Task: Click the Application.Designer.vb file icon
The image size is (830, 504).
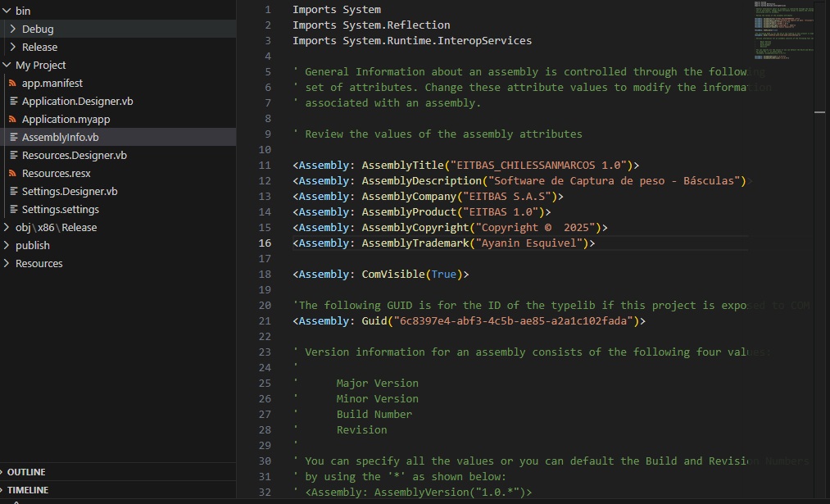Action: click(x=13, y=102)
